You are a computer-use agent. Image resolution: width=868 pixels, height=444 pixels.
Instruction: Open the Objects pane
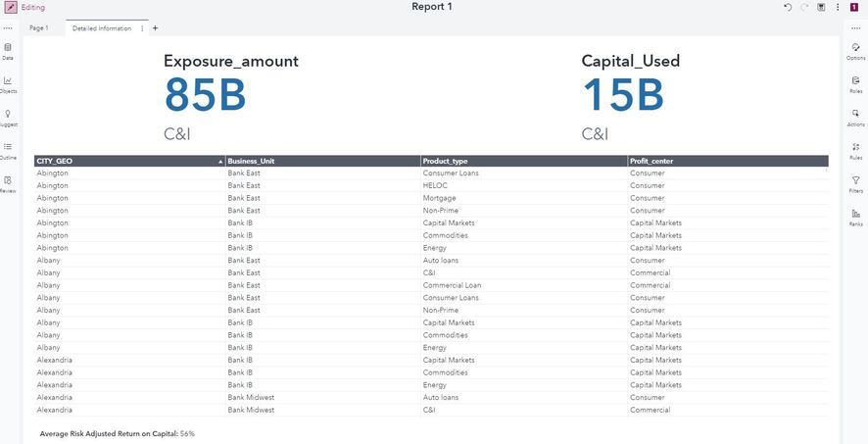tap(8, 83)
